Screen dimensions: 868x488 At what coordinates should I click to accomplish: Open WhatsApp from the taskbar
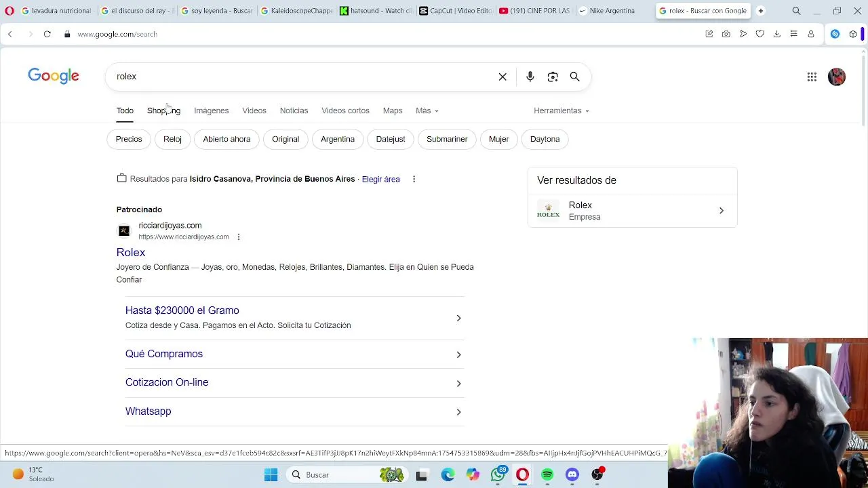[x=498, y=474]
